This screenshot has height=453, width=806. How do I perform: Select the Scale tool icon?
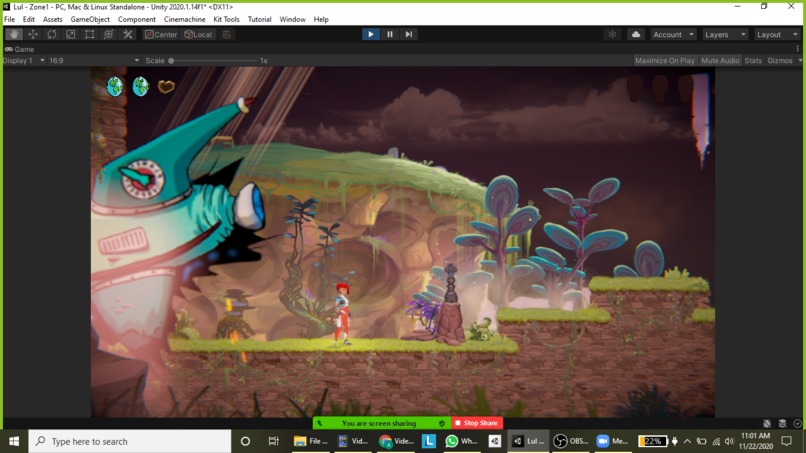pos(70,34)
